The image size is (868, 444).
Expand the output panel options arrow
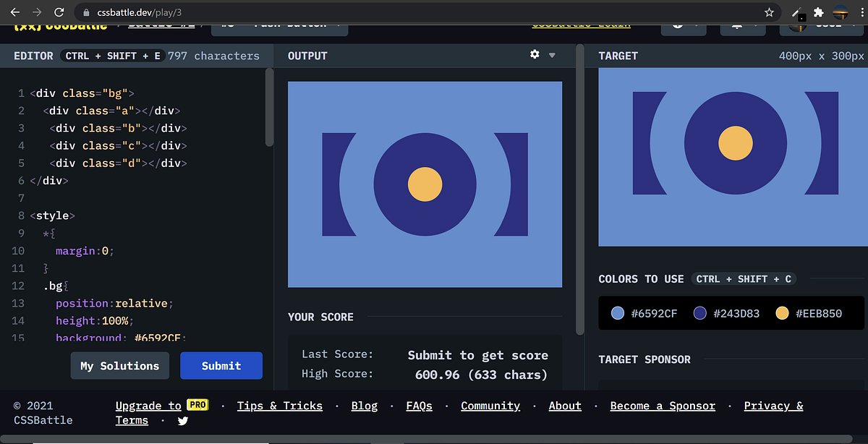click(x=552, y=55)
